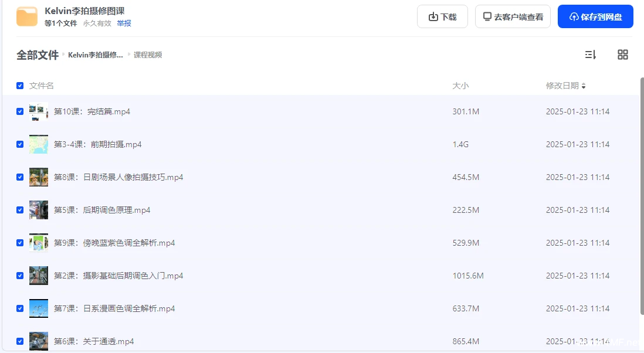
Task: Click the 大小 column header
Action: [x=460, y=86]
